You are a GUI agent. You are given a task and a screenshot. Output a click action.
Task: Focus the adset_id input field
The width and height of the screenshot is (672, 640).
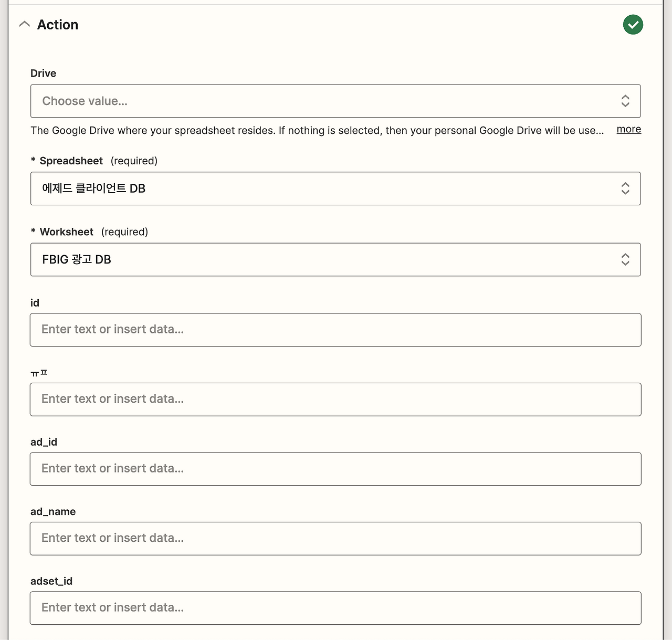point(335,608)
